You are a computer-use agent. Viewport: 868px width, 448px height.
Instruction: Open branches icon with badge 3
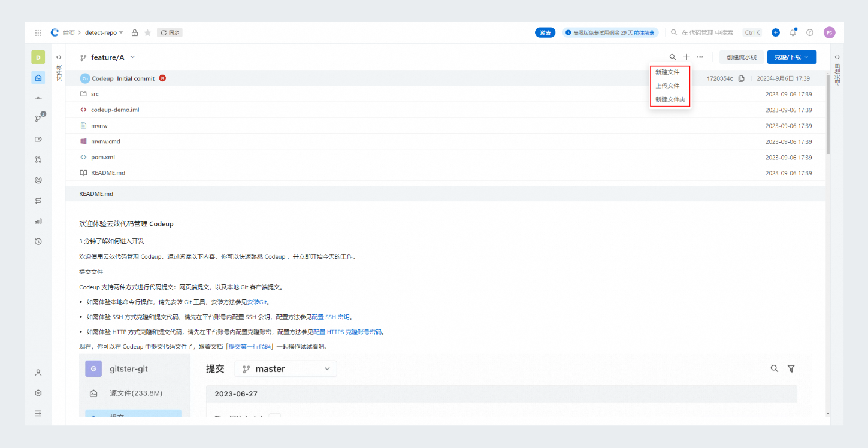[x=40, y=117]
